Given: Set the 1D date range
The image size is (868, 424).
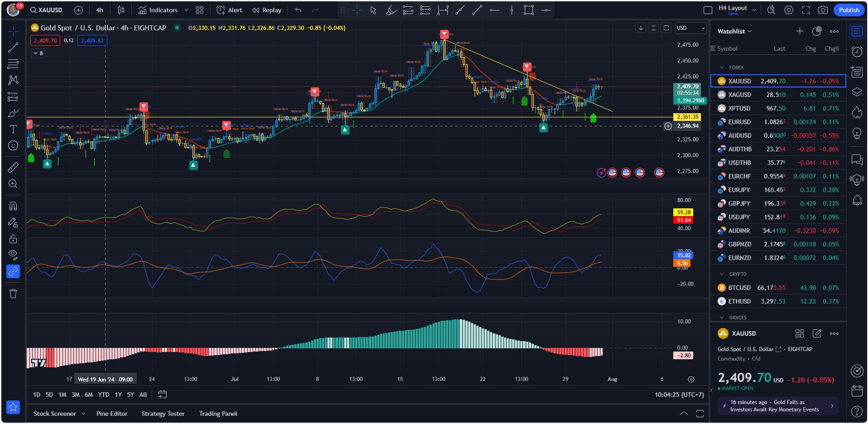Looking at the screenshot, I should tap(37, 395).
